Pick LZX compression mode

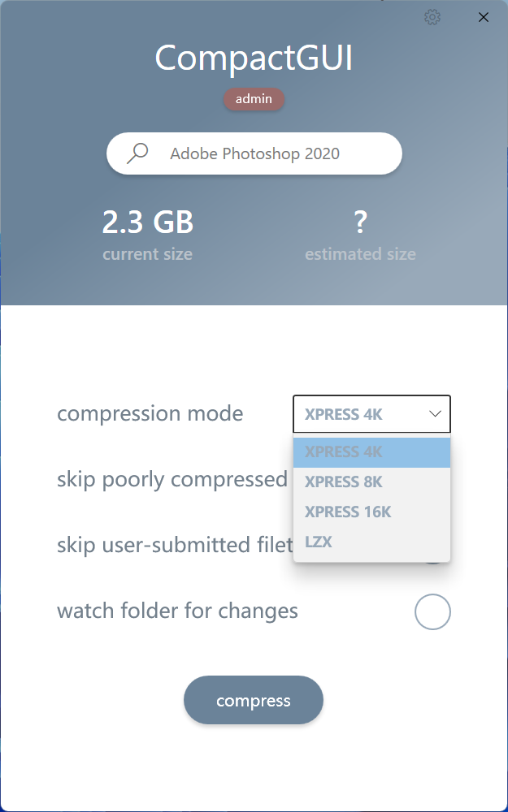click(371, 542)
